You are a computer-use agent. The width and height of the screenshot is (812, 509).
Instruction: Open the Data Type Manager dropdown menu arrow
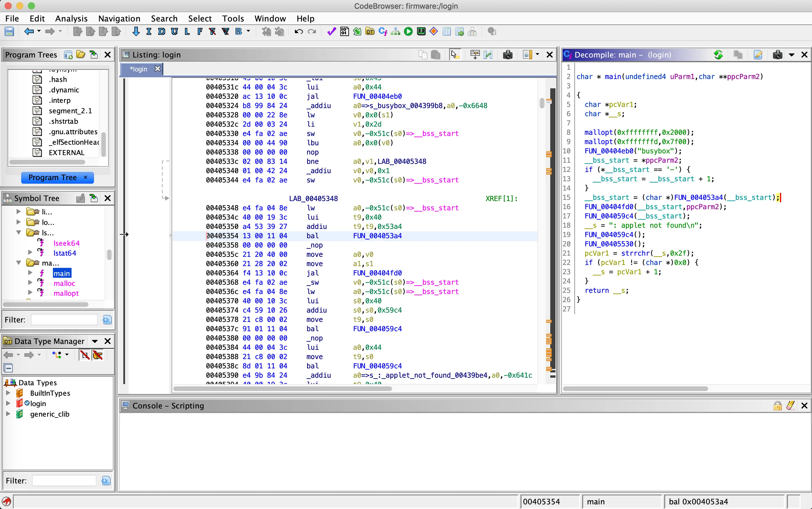click(x=95, y=341)
